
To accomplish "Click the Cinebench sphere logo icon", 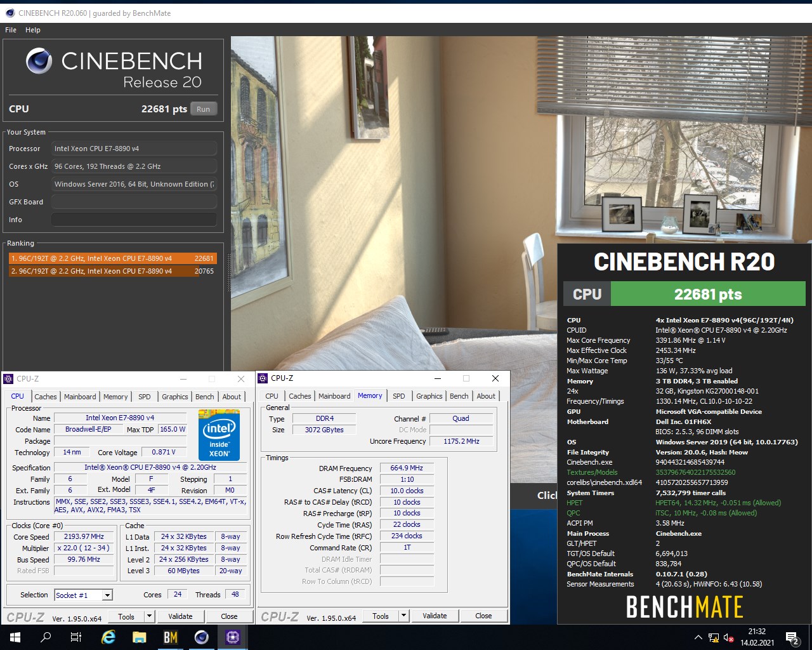I will (39, 61).
